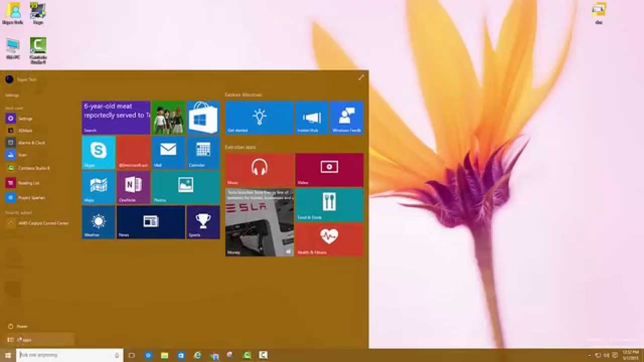Open the Get started lightbulb tile
The width and height of the screenshot is (644, 362).
(x=259, y=118)
